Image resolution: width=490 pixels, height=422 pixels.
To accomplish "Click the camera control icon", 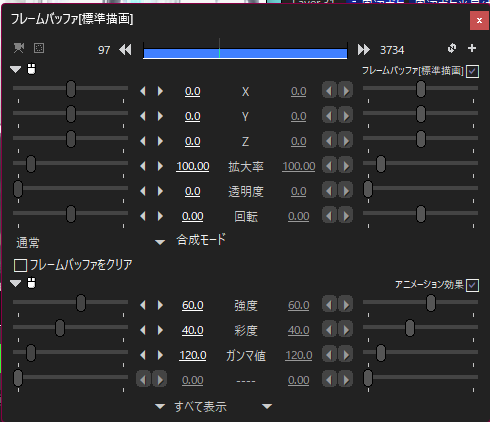I will coord(19,48).
